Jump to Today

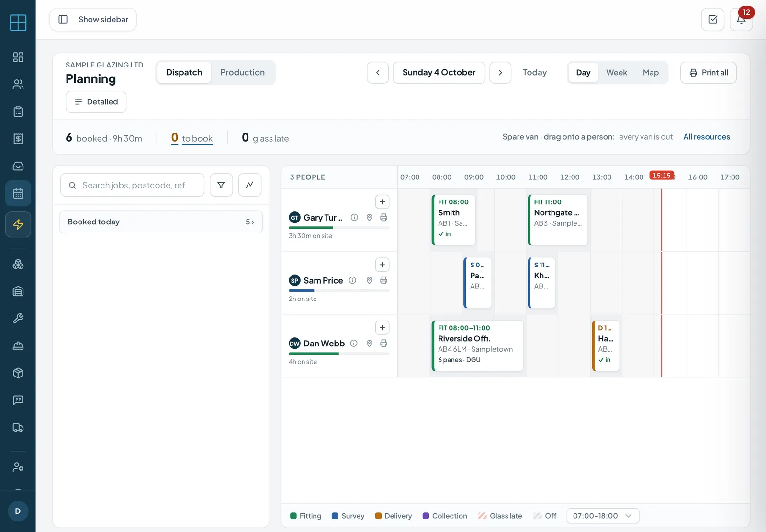coord(535,73)
